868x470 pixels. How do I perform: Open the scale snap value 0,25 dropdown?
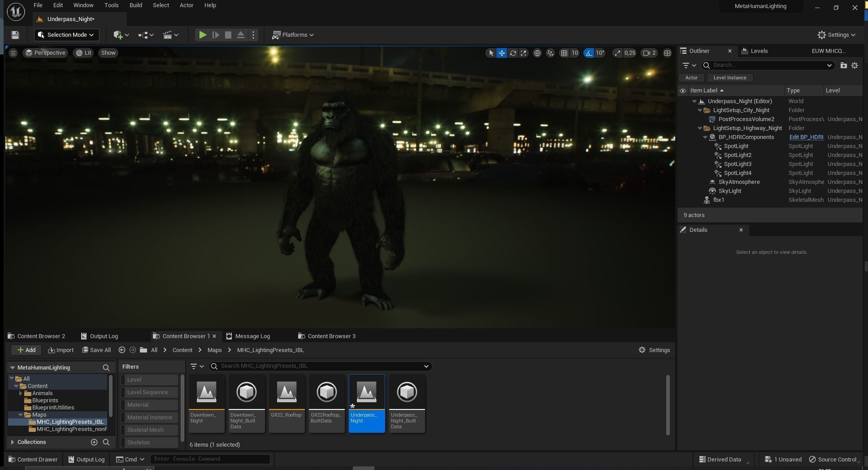pos(630,53)
